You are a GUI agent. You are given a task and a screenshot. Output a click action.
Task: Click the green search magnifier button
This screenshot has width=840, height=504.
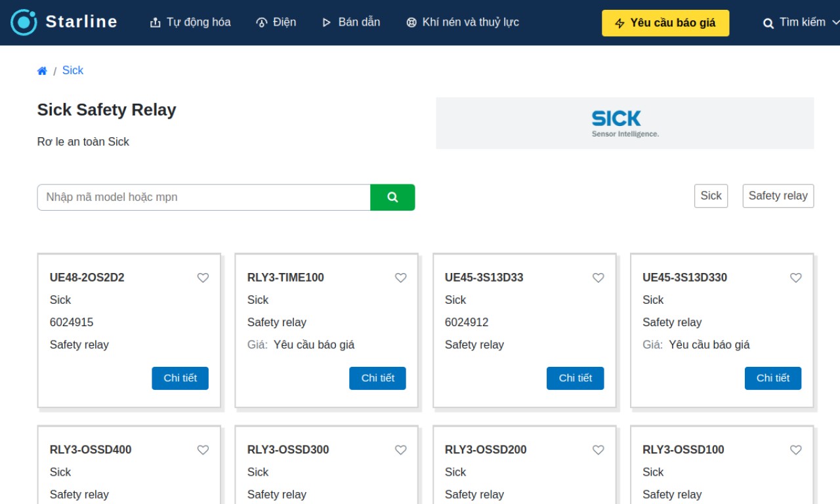click(x=392, y=197)
